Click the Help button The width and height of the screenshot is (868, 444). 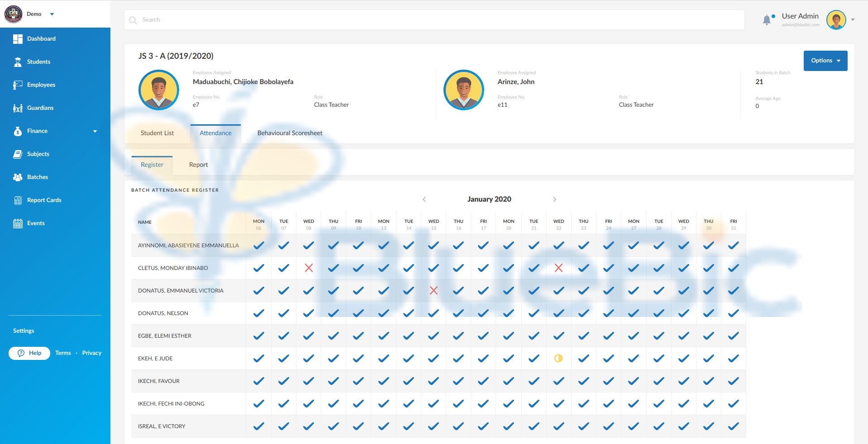tap(29, 353)
